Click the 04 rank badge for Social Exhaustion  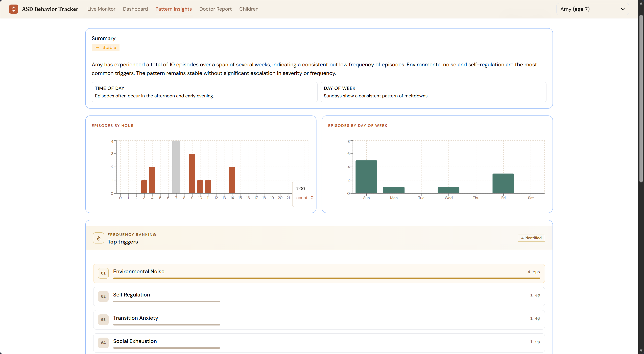coord(103,343)
